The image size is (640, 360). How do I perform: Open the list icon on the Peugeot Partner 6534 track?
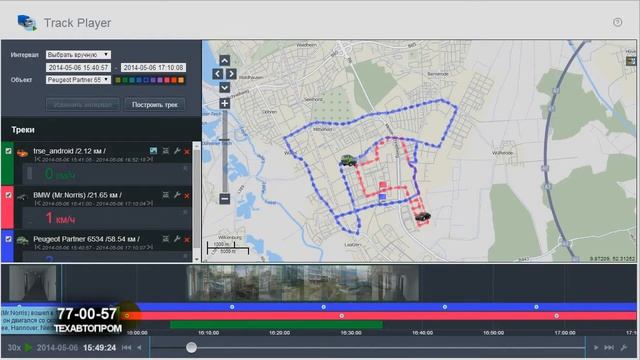(166, 239)
